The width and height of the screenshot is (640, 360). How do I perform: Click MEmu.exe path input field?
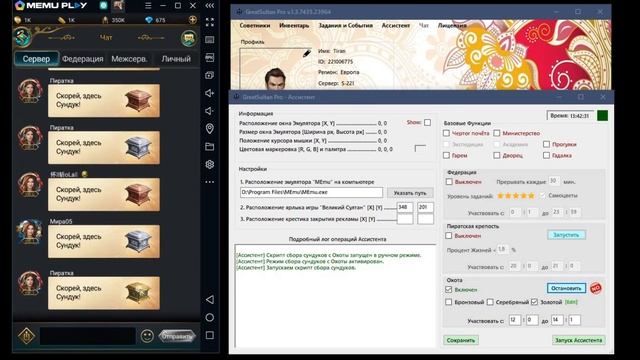(x=311, y=192)
